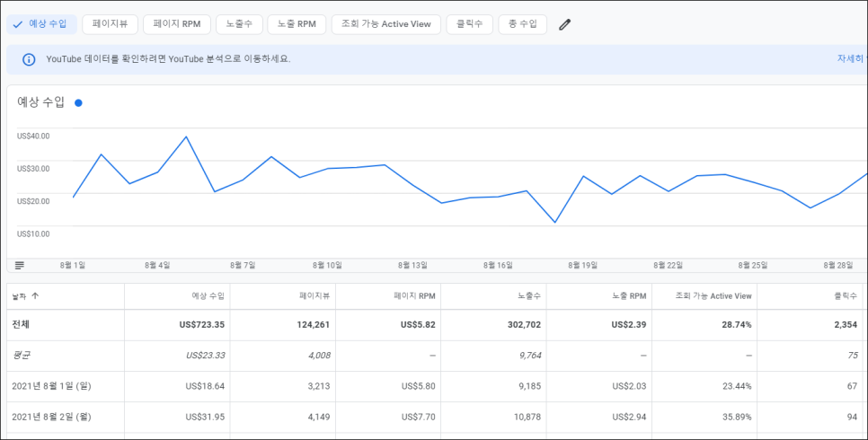Sort by 노출 RPM column header
This screenshot has height=440, width=868.
click(629, 296)
